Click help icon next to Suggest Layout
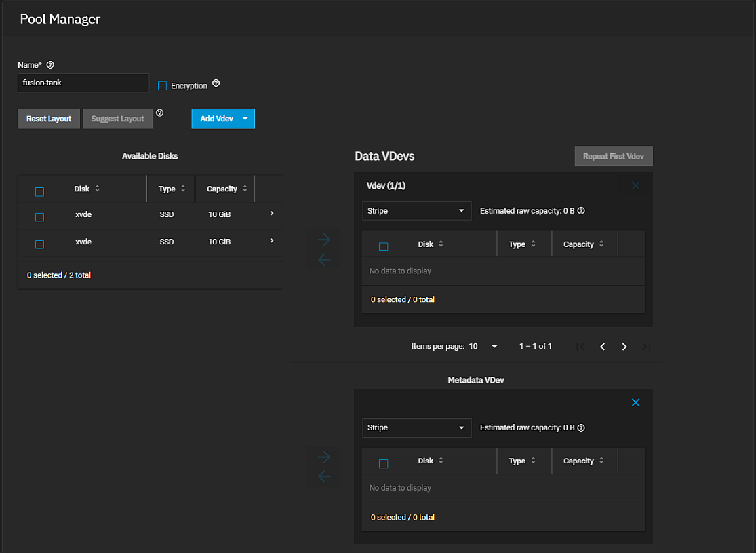Screen dimensions: 756x553 160,113
